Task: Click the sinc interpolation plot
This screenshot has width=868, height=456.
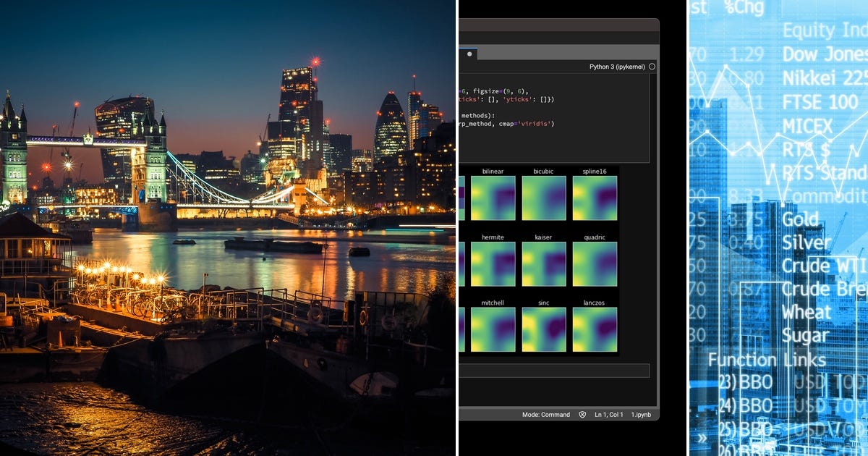Action: (544, 329)
